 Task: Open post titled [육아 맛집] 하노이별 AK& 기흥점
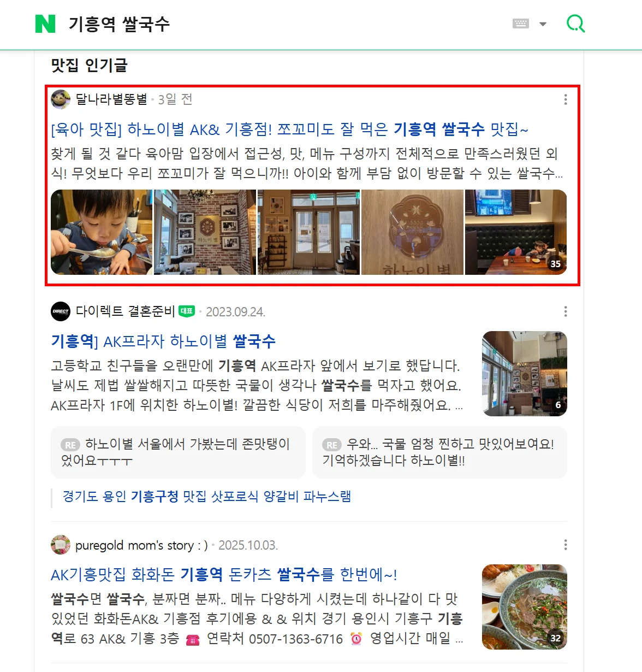pyautogui.click(x=289, y=129)
